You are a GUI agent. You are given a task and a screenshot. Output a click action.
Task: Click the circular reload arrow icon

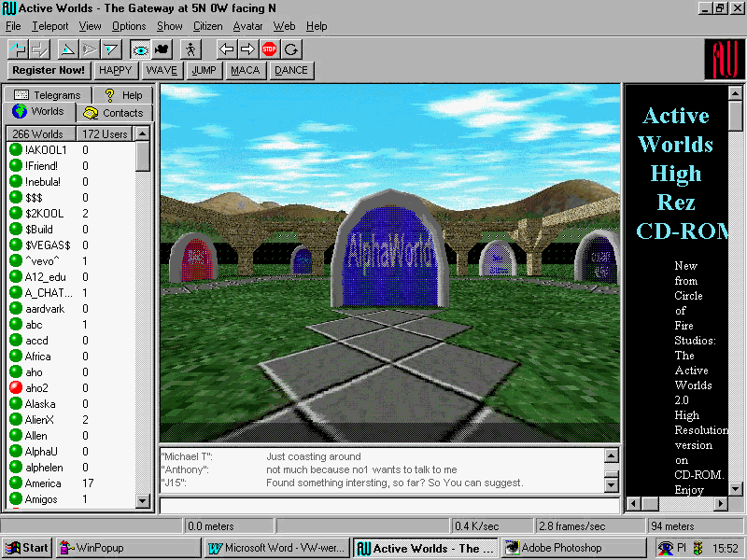290,49
